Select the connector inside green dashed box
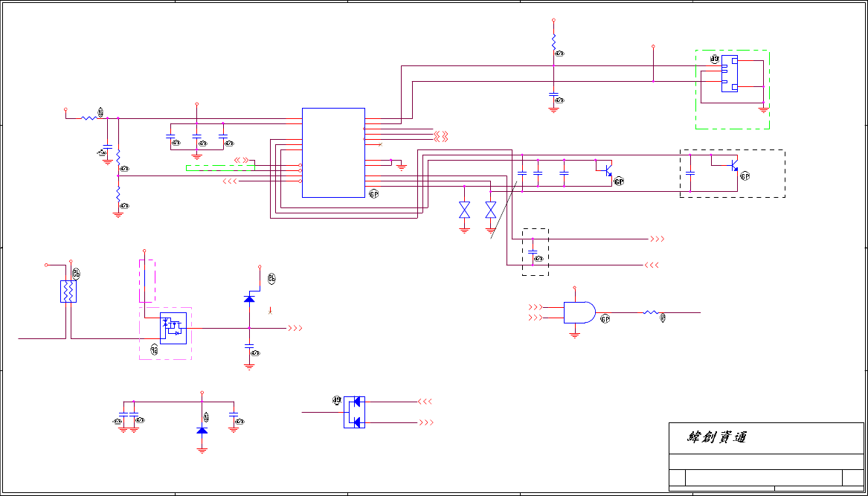The image size is (868, 496). click(x=729, y=74)
